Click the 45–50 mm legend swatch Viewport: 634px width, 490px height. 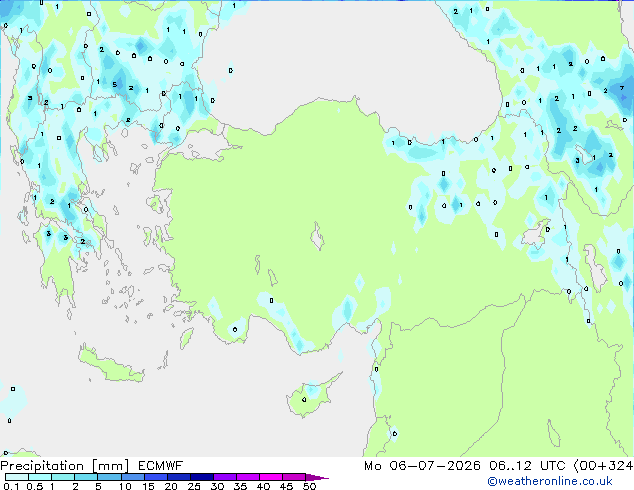tap(294, 477)
